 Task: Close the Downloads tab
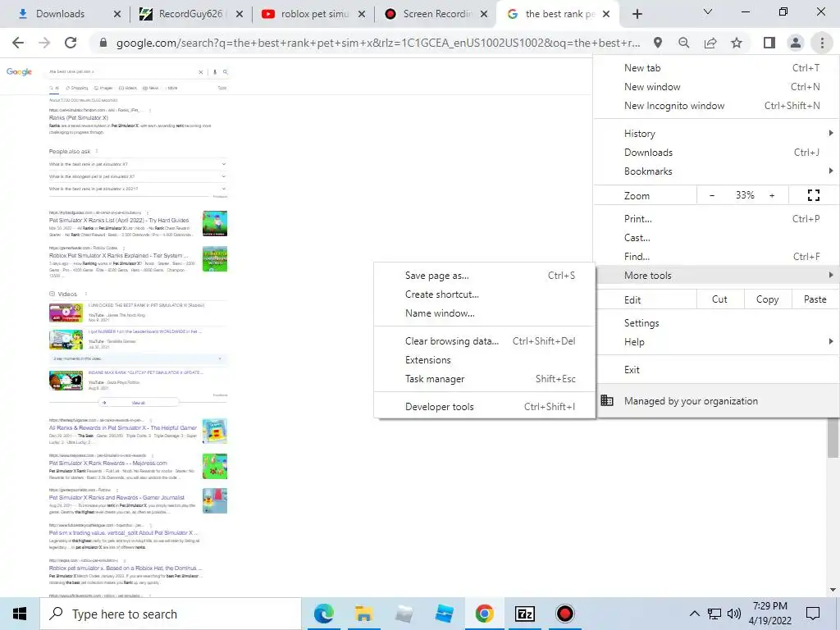(x=117, y=15)
